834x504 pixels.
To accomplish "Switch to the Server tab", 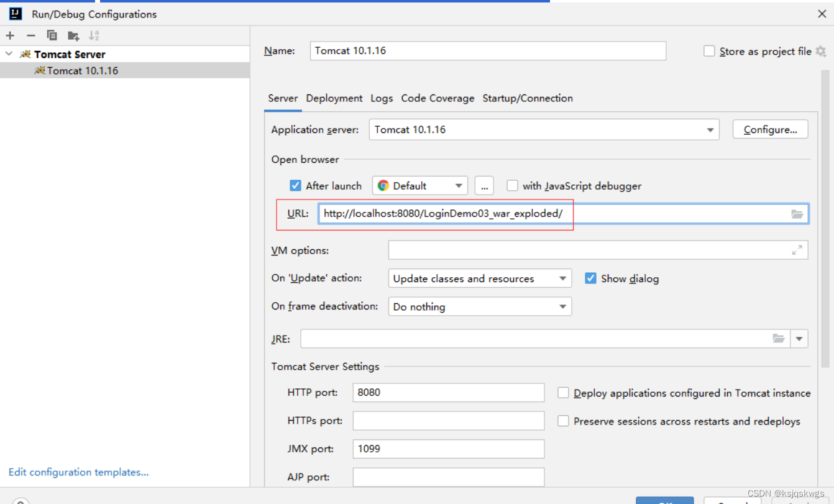I will 283,98.
